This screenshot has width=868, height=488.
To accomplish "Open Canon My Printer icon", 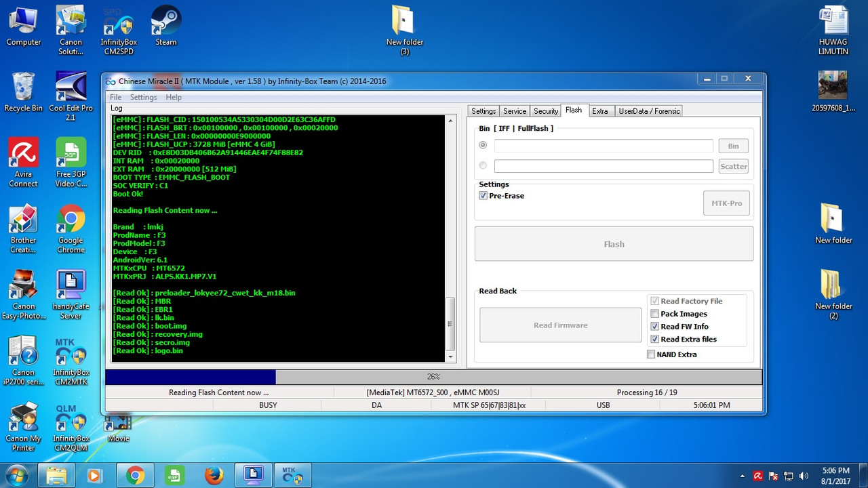I will [23, 427].
